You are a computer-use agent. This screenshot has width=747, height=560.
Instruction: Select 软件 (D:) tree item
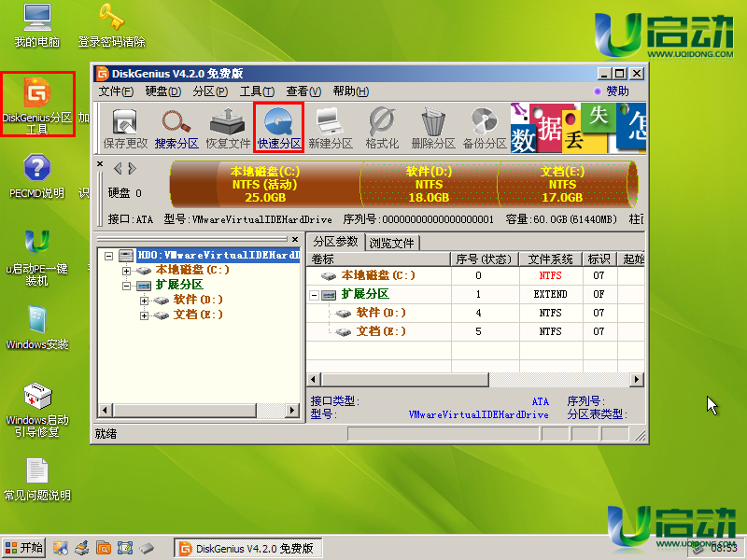(198, 300)
